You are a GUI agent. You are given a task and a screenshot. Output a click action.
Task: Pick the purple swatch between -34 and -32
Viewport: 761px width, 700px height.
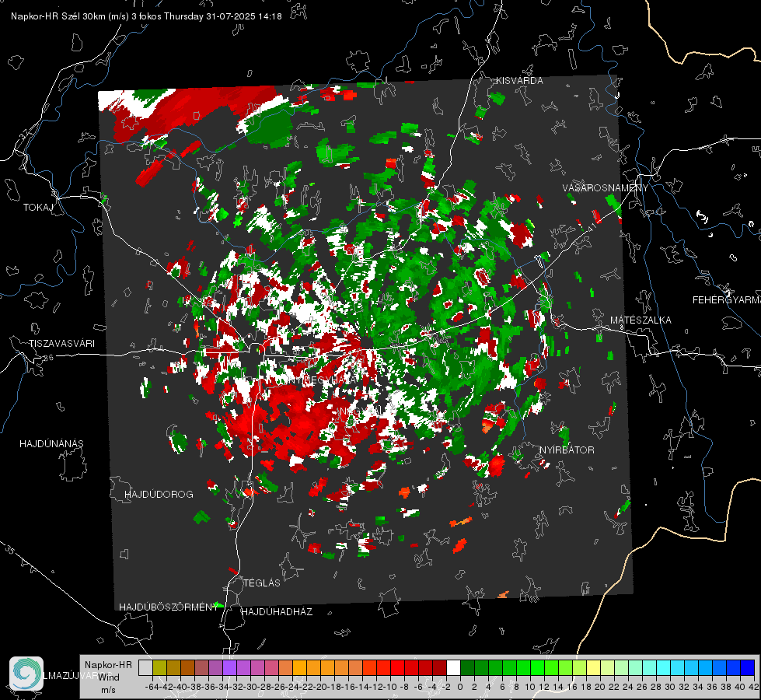pos(229,667)
